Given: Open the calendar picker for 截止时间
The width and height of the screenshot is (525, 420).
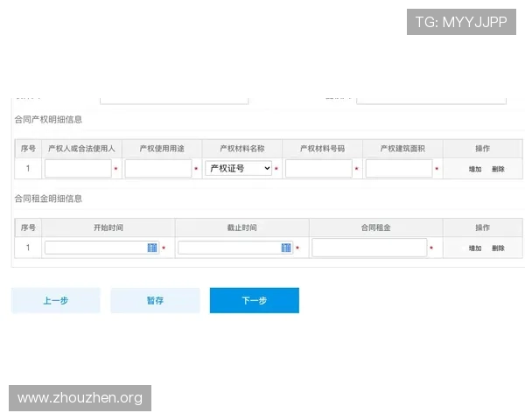Looking at the screenshot, I should pyautogui.click(x=286, y=248).
